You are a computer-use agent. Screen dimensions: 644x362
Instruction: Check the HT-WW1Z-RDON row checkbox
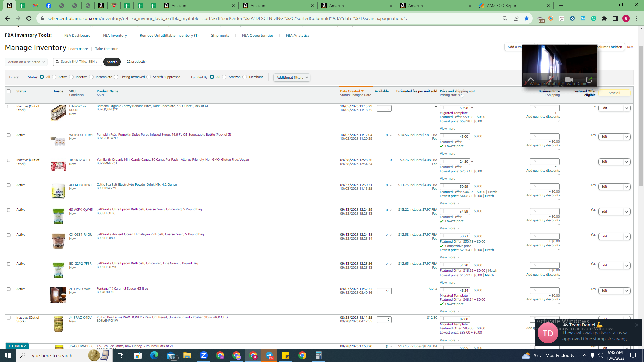[x=9, y=107]
